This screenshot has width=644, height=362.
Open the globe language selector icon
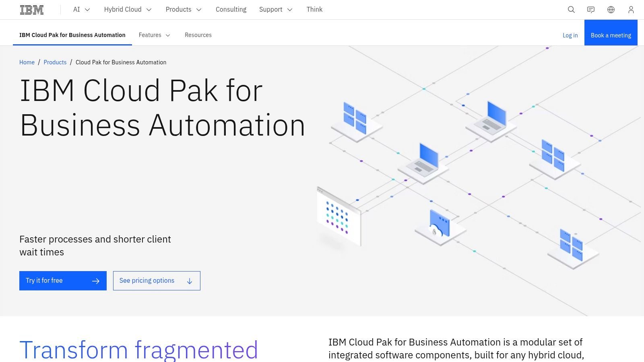(611, 9)
